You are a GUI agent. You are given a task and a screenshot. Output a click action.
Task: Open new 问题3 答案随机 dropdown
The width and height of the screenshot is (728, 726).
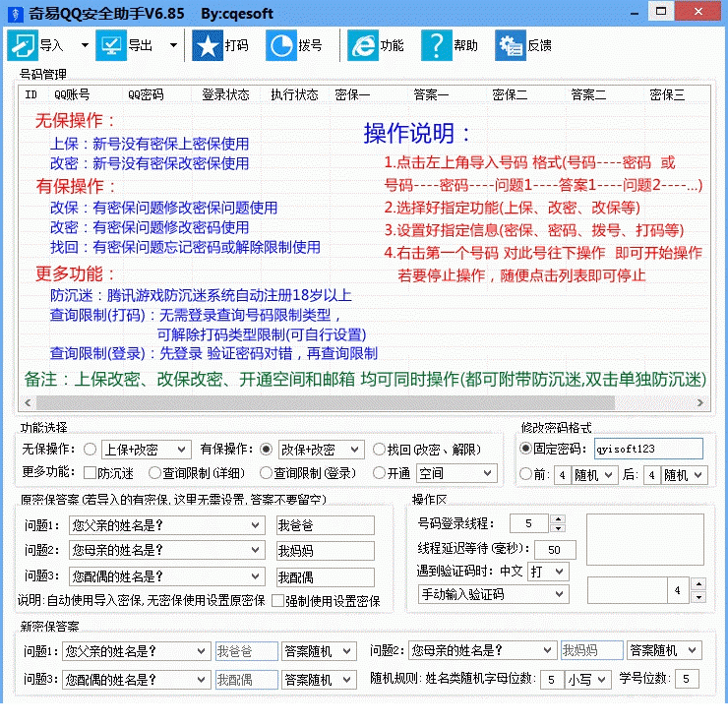319,680
